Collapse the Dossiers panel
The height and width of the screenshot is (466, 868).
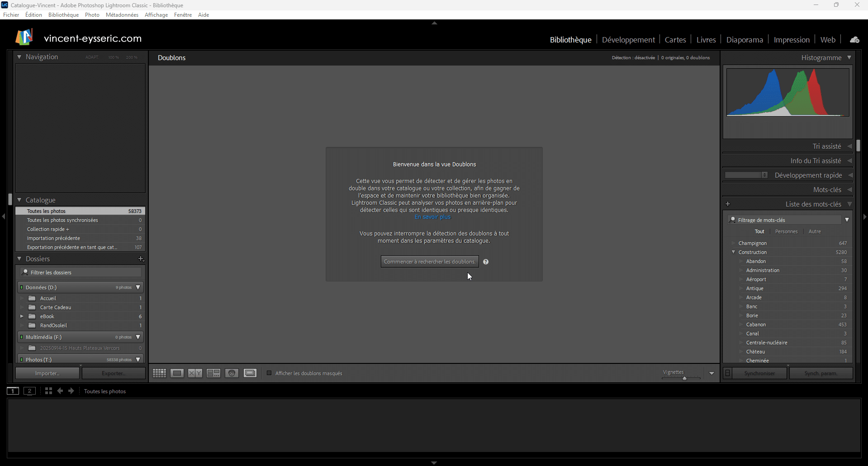19,259
